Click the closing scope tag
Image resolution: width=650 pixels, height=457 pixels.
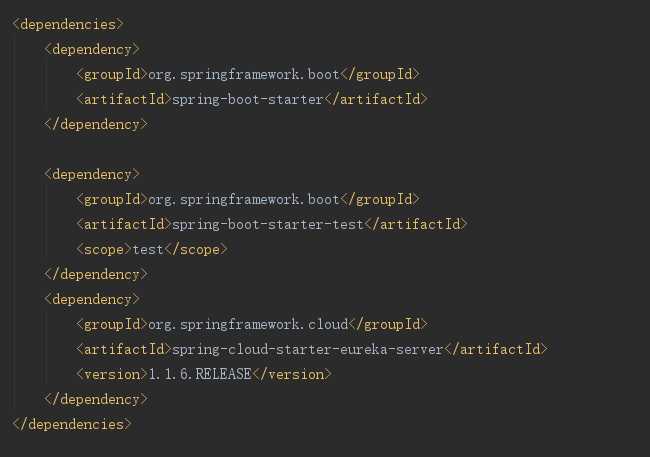(196, 250)
